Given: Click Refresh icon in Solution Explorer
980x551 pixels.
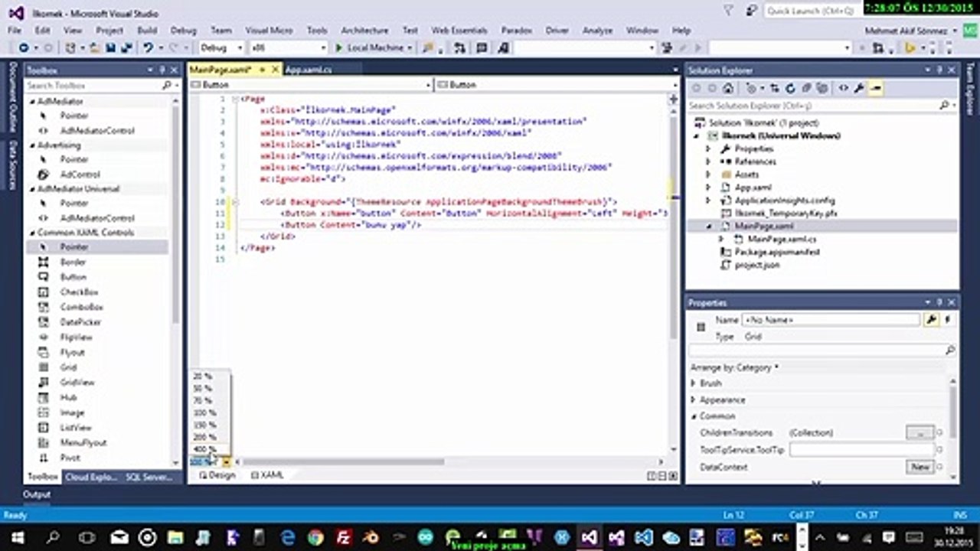Looking at the screenshot, I should point(790,88).
